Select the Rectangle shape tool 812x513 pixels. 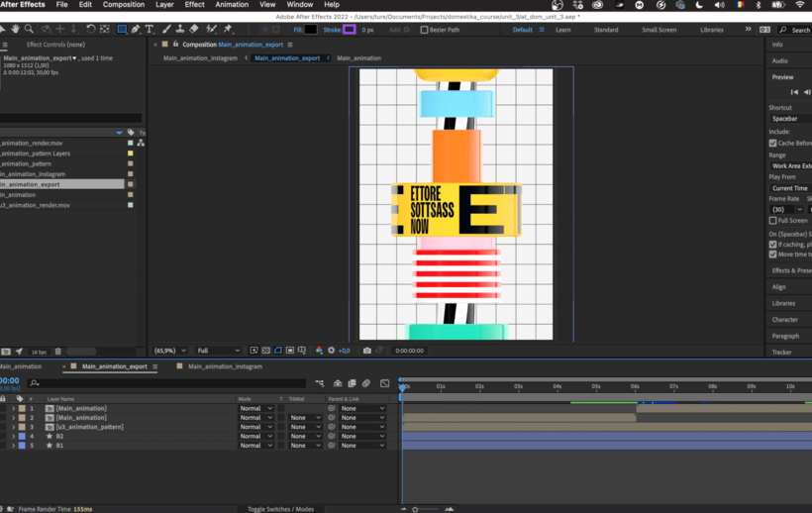point(122,29)
